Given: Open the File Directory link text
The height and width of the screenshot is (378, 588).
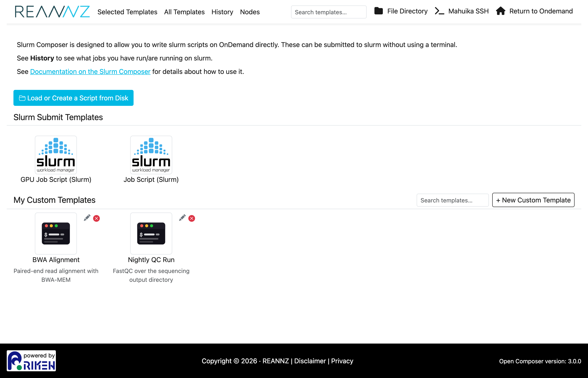Looking at the screenshot, I should (407, 11).
